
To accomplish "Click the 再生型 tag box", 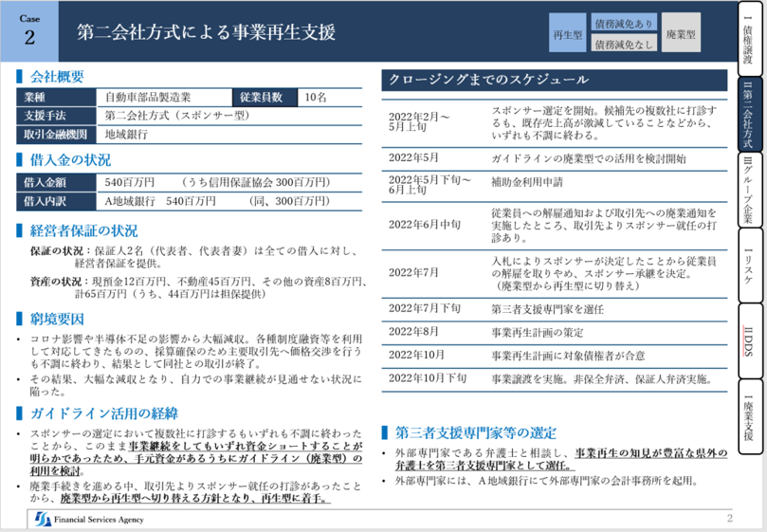I will point(567,33).
